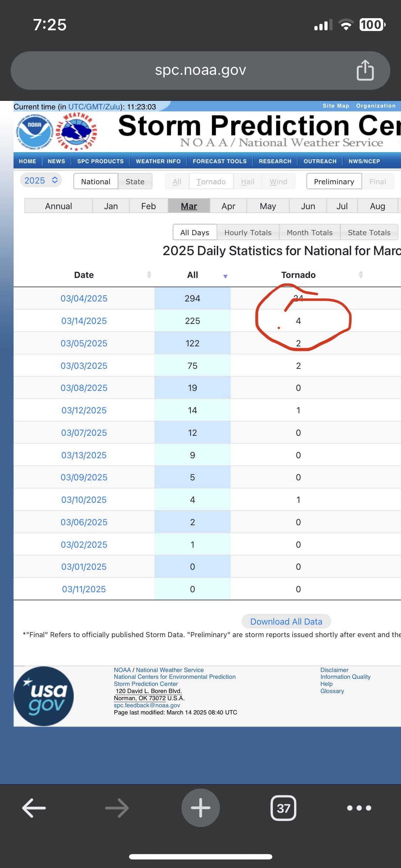Open the OUTREACH menu

320,161
